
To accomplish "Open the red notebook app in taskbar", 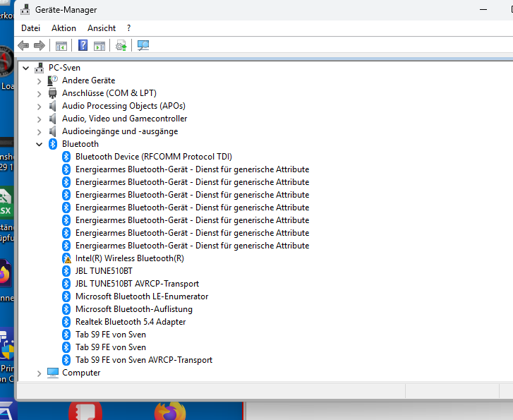I will 85,412.
